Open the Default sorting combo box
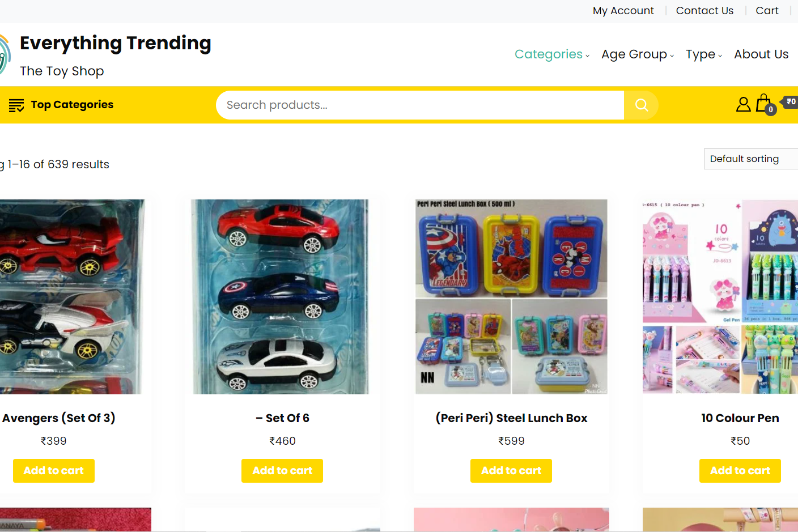 click(x=750, y=159)
